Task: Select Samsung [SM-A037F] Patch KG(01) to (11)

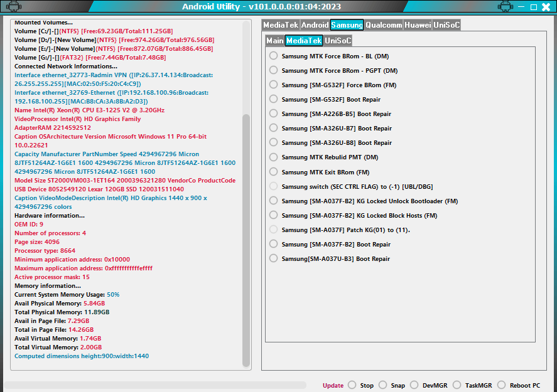Action: tap(273, 230)
